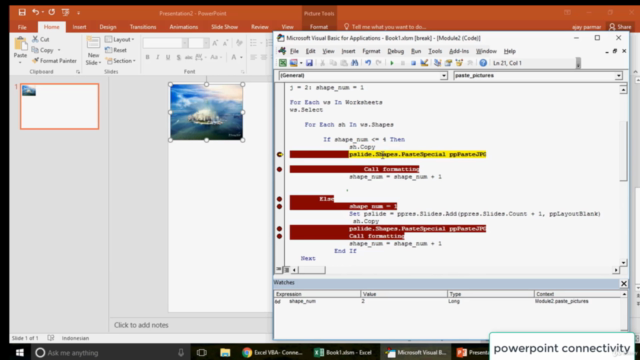
Task: Open the paste_pictures procedure dropdown
Action: coord(619,76)
